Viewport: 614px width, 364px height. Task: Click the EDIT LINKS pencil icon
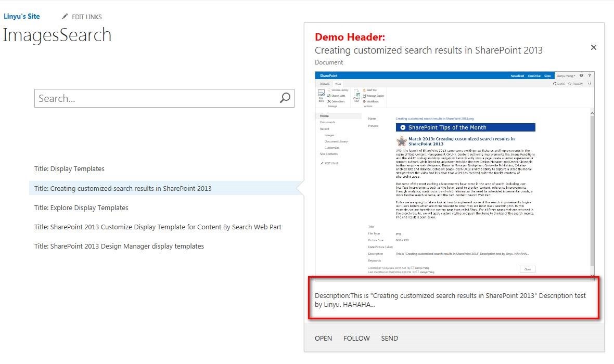click(x=65, y=17)
